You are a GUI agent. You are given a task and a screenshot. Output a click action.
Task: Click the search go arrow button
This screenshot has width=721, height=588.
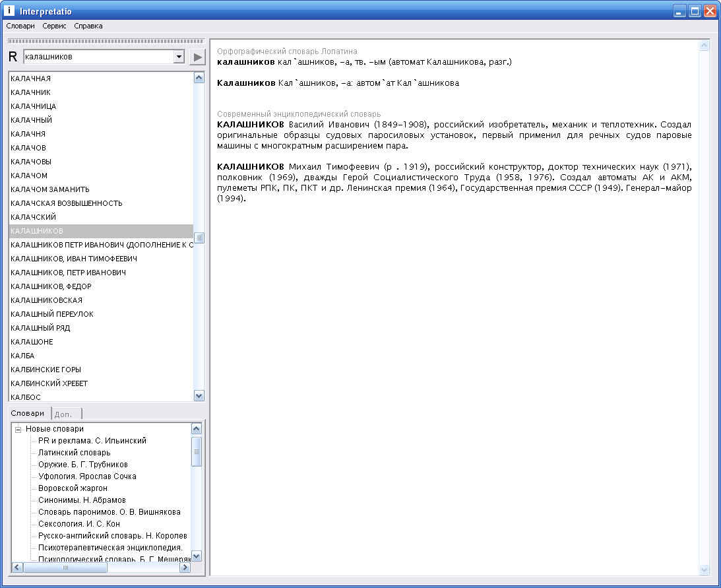(198, 57)
